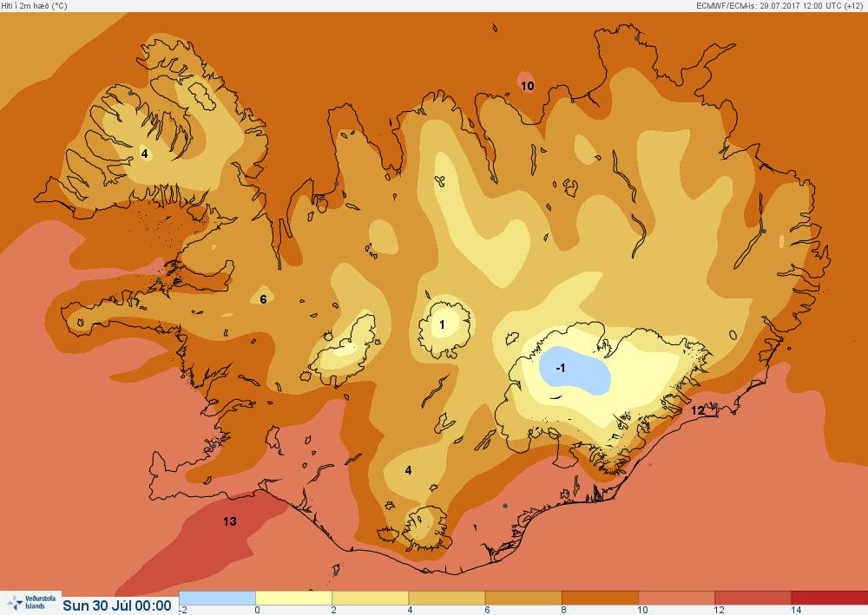Click the 0 tick label on the legend
This screenshot has width=868, height=615.
(x=258, y=610)
